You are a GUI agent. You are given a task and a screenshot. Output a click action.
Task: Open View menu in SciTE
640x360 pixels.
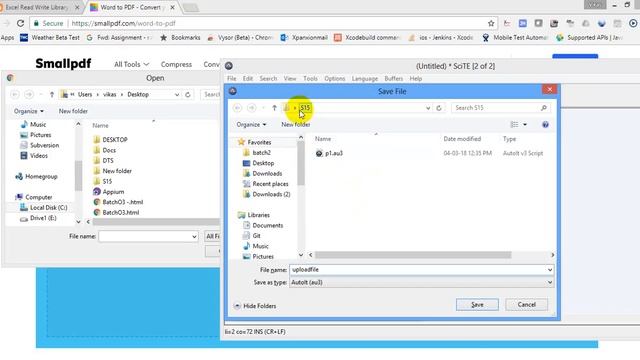coord(290,78)
